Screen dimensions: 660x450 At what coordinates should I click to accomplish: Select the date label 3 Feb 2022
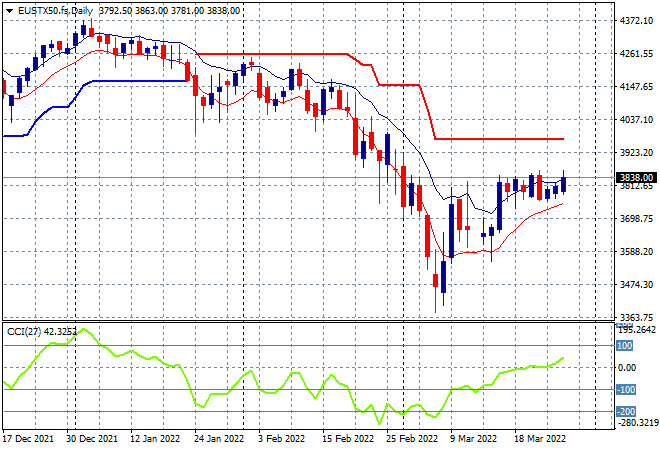[x=281, y=439]
